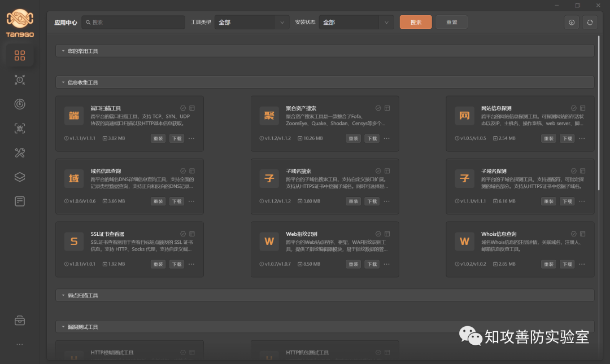Viewport: 610px width, 364px height.
Task: Toggle check circle on 聚合资产搜索 card
Action: 378,108
